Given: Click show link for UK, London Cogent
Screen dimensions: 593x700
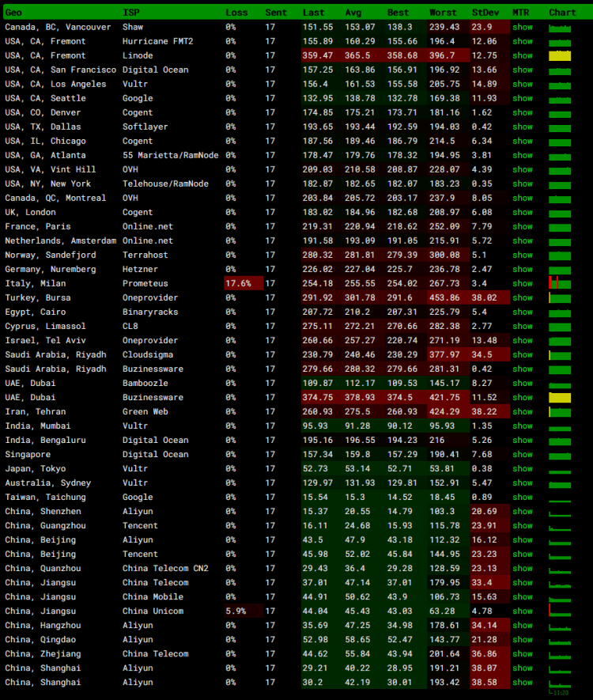Looking at the screenshot, I should coord(523,213).
